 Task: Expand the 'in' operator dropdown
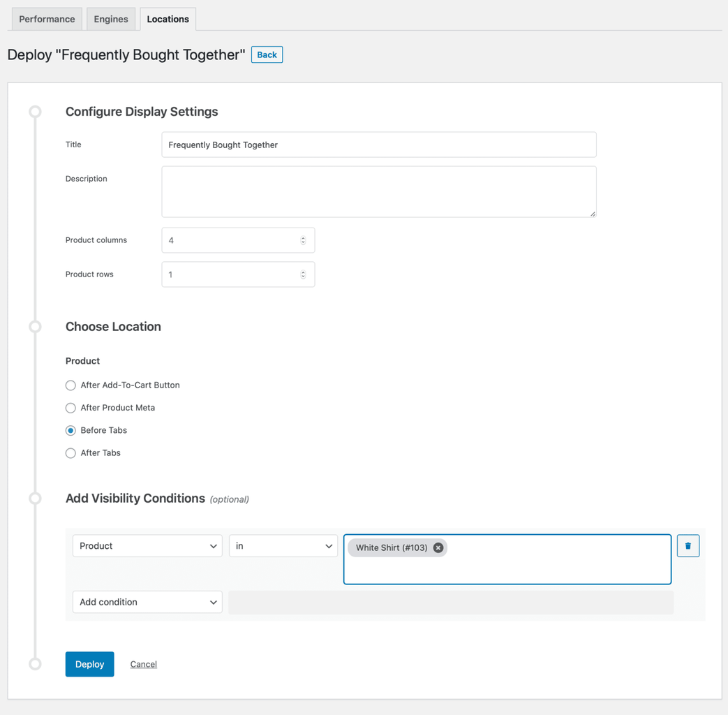283,546
